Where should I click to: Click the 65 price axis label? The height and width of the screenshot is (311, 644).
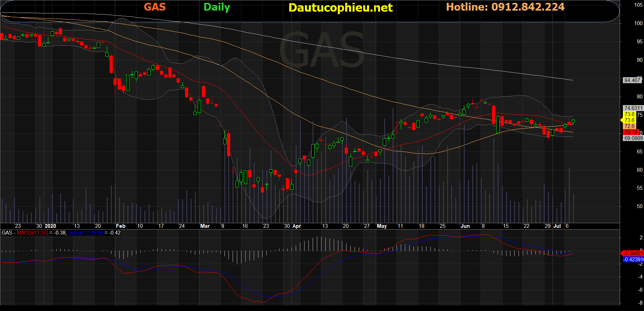click(640, 152)
